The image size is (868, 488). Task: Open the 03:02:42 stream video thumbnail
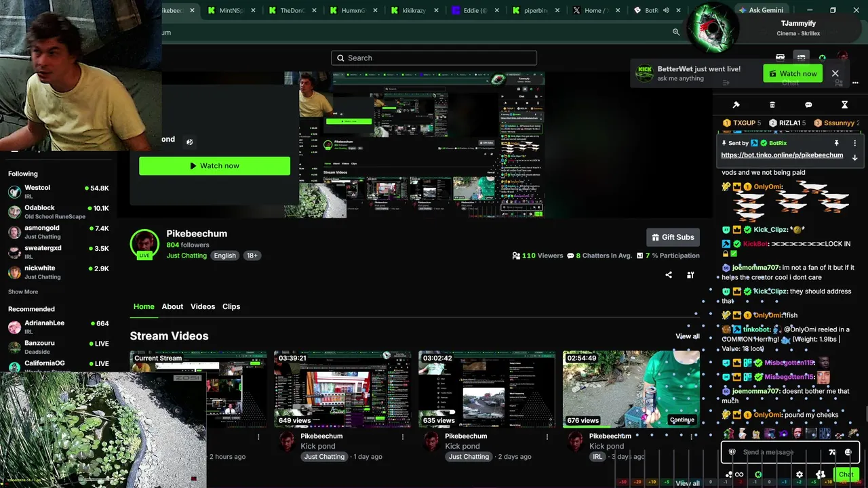point(487,389)
